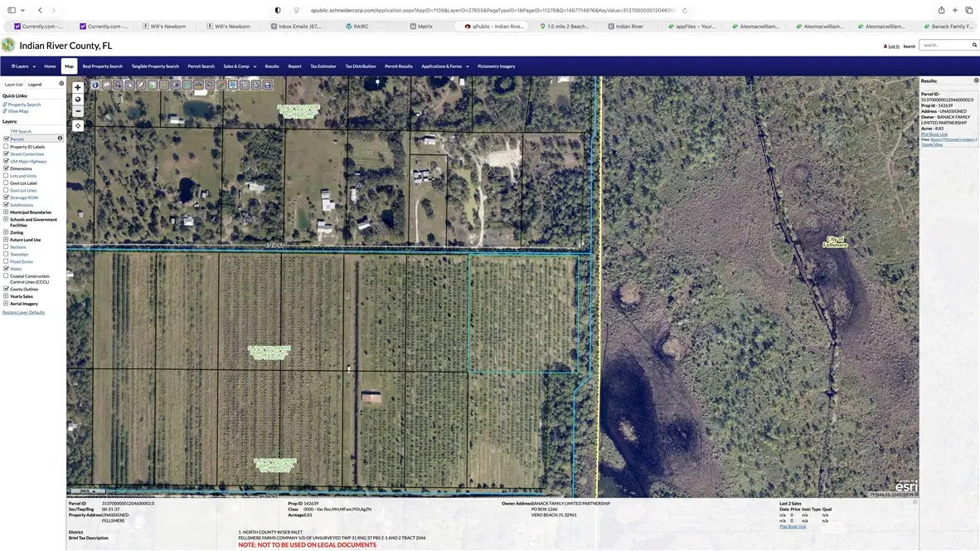Open the markup pencil drawing tool
This screenshot has width=980, height=551.
pyautogui.click(x=221, y=85)
